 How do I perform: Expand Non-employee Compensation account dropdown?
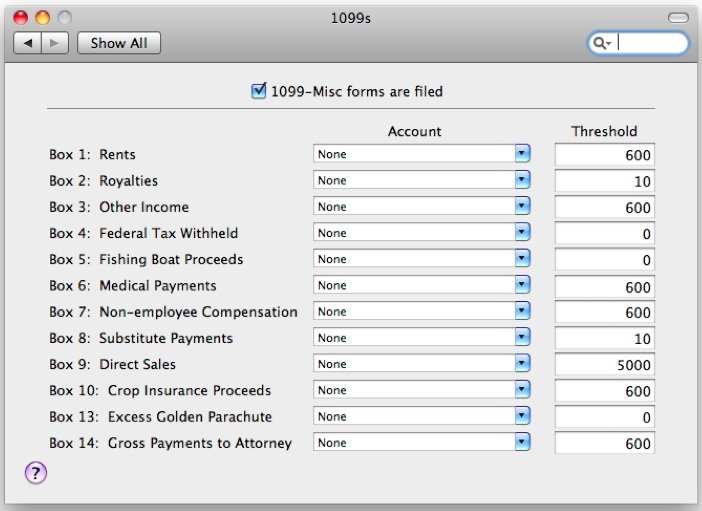(422, 311)
